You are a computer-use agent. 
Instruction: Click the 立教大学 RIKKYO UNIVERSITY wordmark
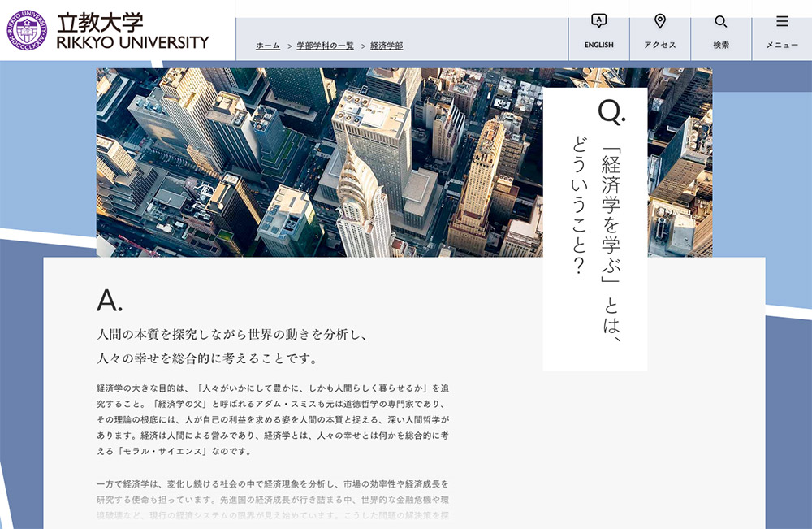click(x=132, y=31)
